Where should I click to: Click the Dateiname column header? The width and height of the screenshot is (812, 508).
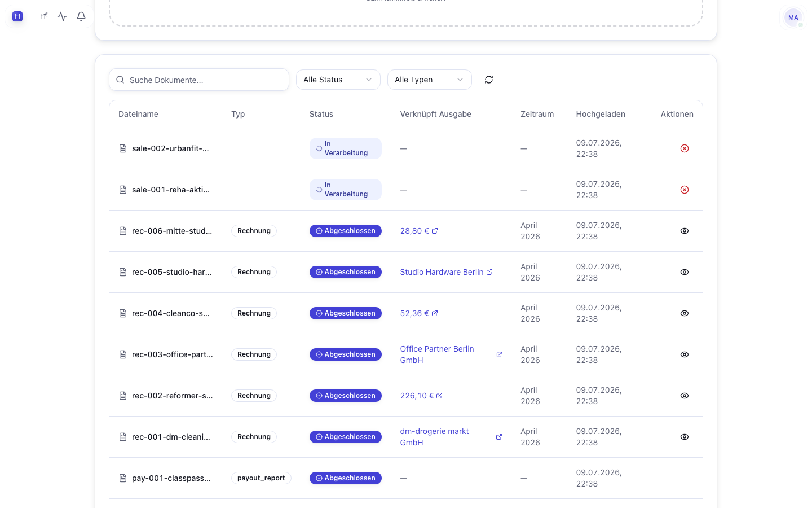pos(138,114)
